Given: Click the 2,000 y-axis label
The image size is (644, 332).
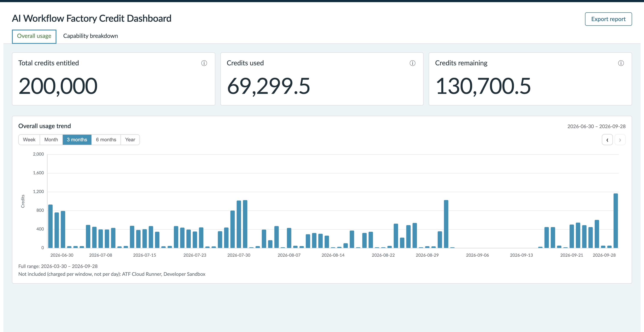Looking at the screenshot, I should [38, 154].
